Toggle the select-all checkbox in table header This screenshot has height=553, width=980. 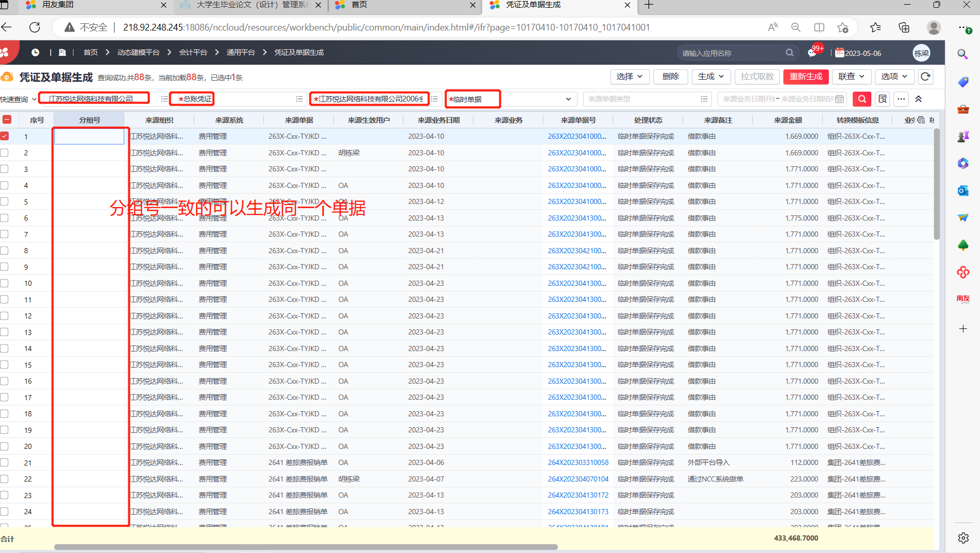[7, 120]
